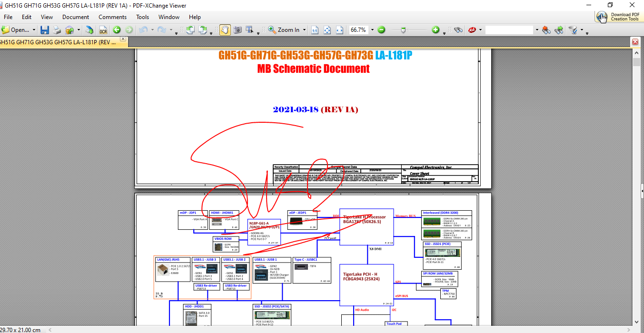
Task: Fit the whole page in window
Action: click(327, 30)
